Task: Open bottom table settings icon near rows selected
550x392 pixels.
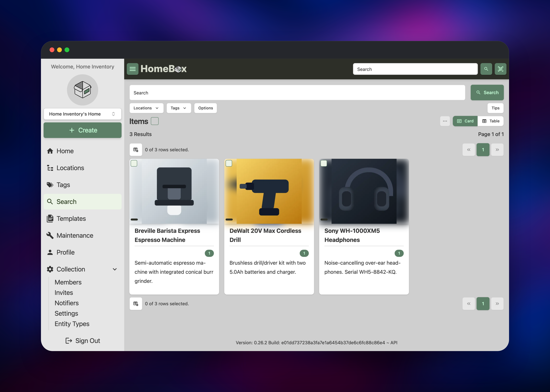Action: pyautogui.click(x=136, y=304)
